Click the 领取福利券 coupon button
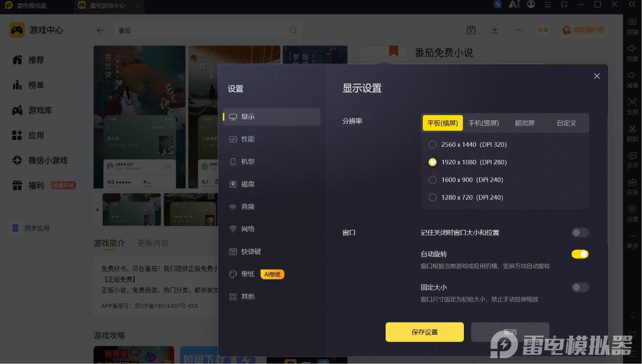This screenshot has width=642, height=364. (x=583, y=30)
